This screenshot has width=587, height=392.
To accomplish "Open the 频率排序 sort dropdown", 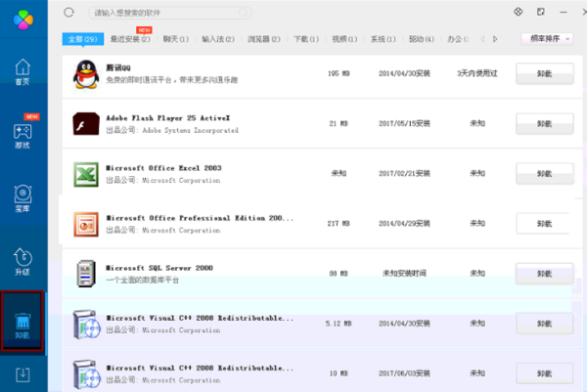I will [547, 38].
